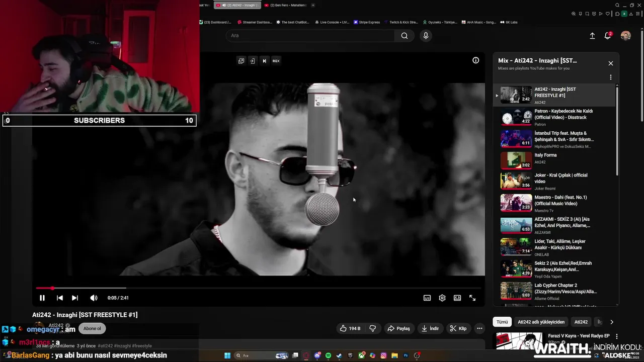644x362 pixels.
Task: Open the account avatar menu
Action: click(x=626, y=36)
